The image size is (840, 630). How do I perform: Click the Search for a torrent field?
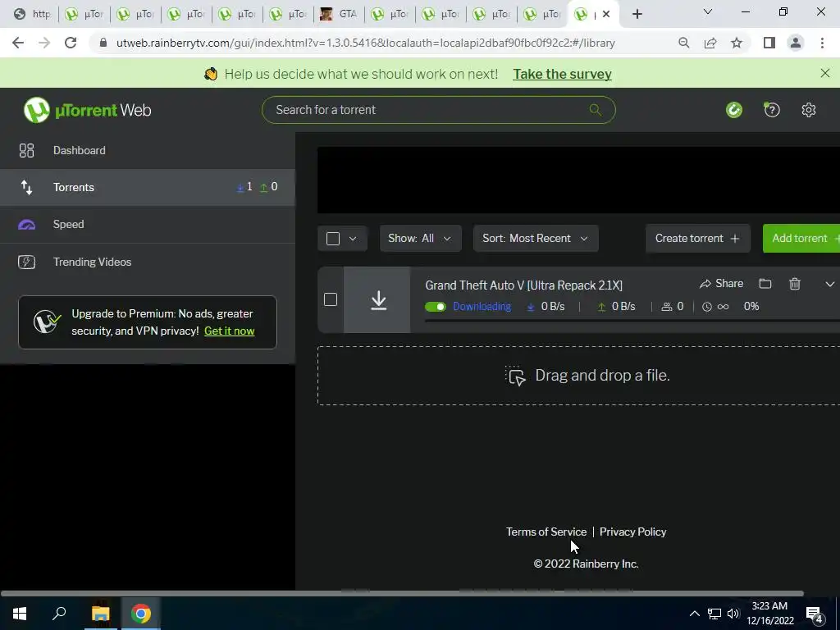coord(438,110)
